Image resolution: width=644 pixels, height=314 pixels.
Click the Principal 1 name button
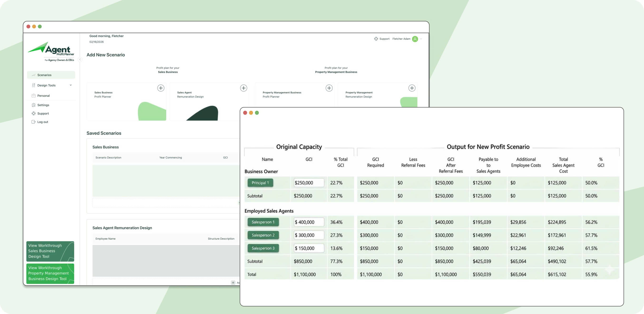pos(260,183)
